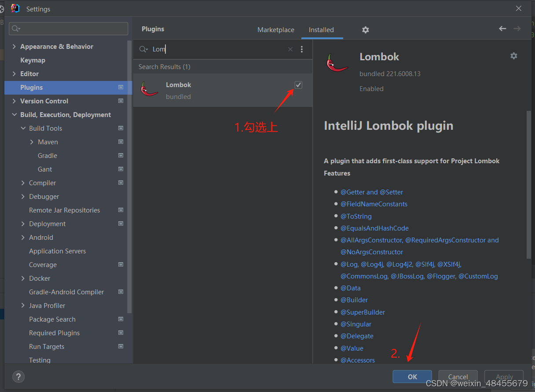The width and height of the screenshot is (535, 392).
Task: Click the IntelliJ icon in the title bar
Action: tap(15, 8)
